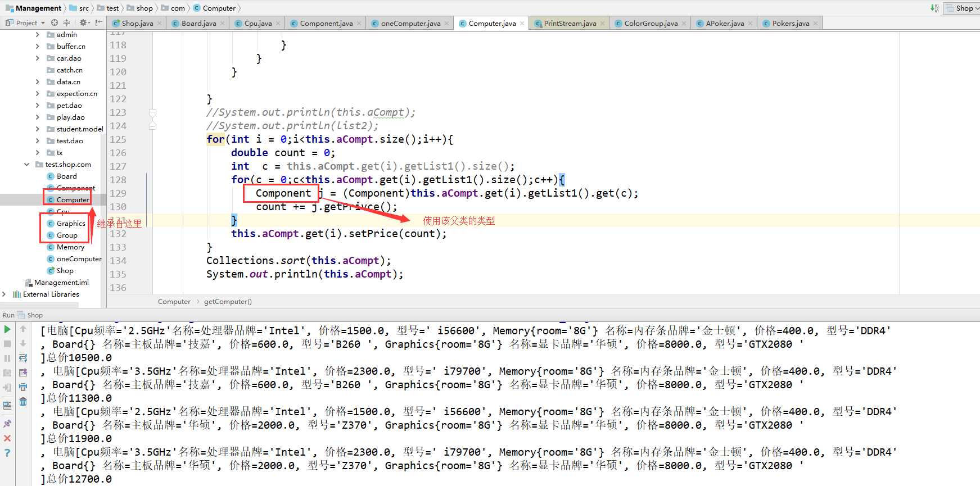Click the Dump threads camera icon
This screenshot has height=486, width=980.
coord(7,373)
